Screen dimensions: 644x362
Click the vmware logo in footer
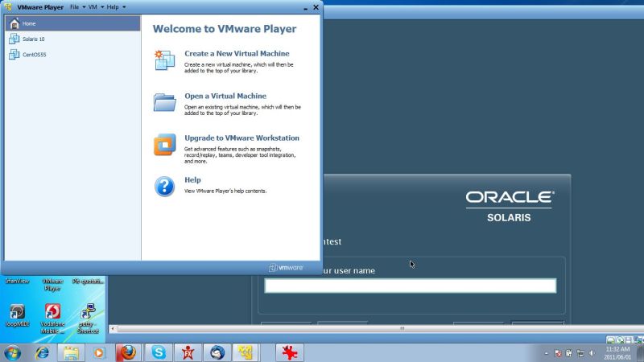click(286, 268)
